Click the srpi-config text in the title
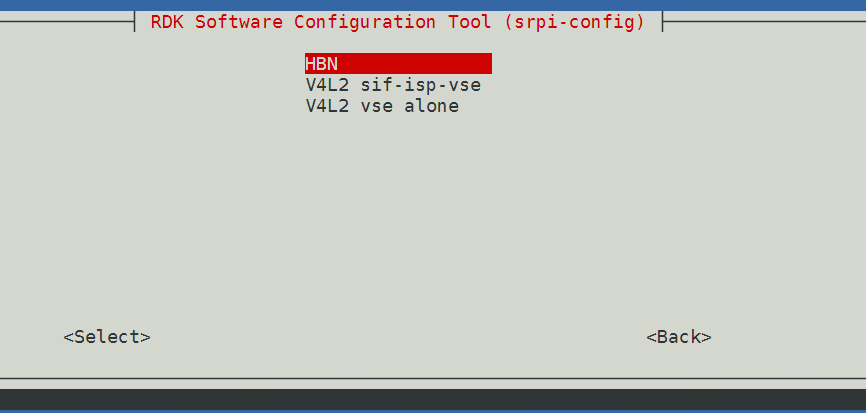 pyautogui.click(x=574, y=23)
